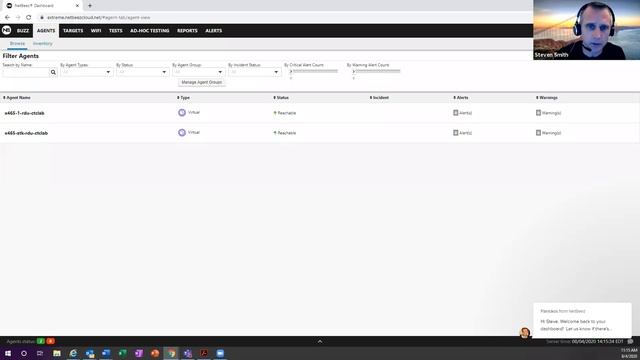Click the orange agents status count badge
The width and height of the screenshot is (640, 360).
click(51, 341)
